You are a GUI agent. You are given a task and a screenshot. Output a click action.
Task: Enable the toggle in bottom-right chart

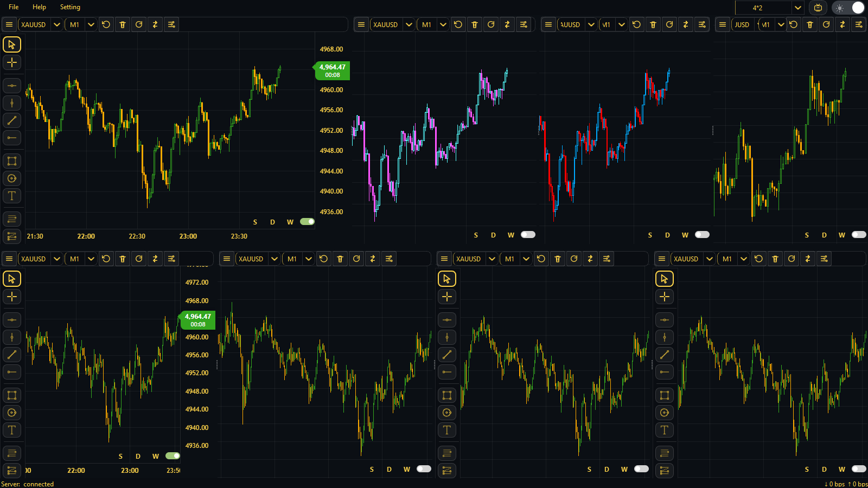click(x=859, y=469)
